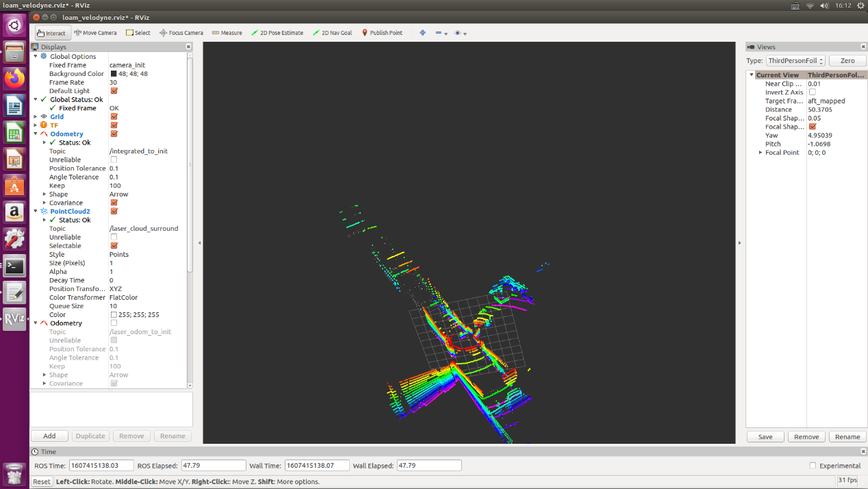Click the Views Remove button
The width and height of the screenshot is (868, 489).
click(x=806, y=436)
